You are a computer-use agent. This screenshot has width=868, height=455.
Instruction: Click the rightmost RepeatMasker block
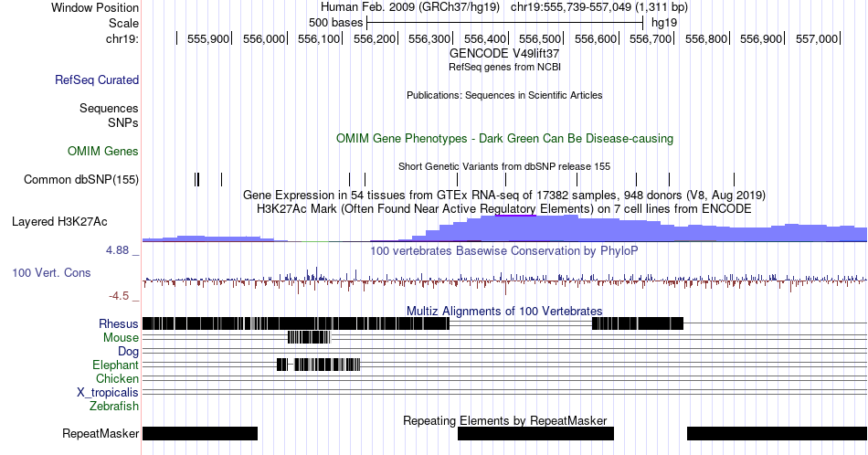pyautogui.click(x=778, y=433)
